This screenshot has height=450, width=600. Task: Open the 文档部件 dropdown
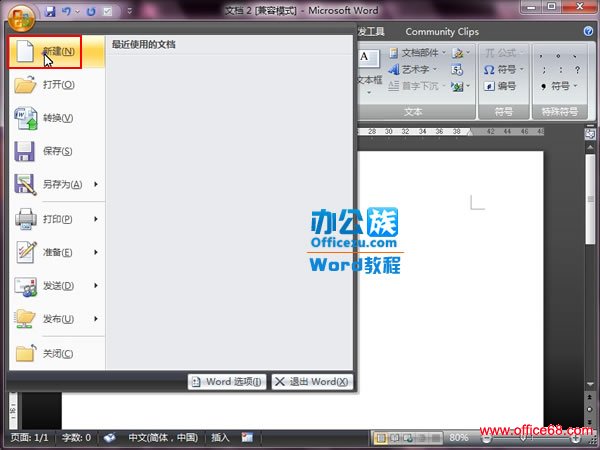[x=417, y=53]
